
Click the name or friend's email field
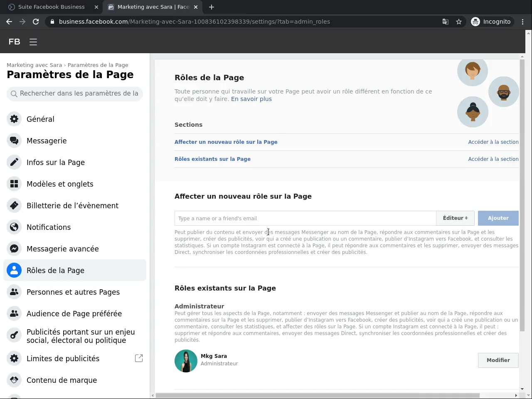pyautogui.click(x=305, y=218)
